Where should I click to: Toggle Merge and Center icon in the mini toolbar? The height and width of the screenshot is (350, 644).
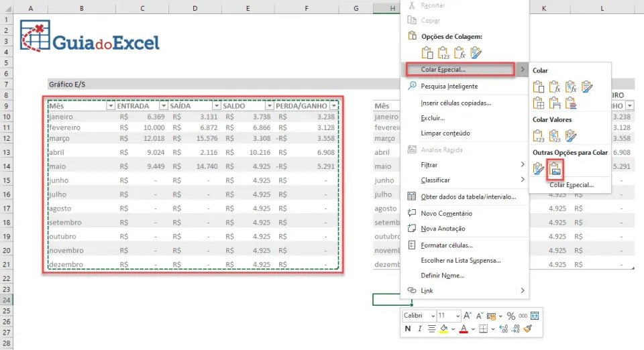point(535,316)
